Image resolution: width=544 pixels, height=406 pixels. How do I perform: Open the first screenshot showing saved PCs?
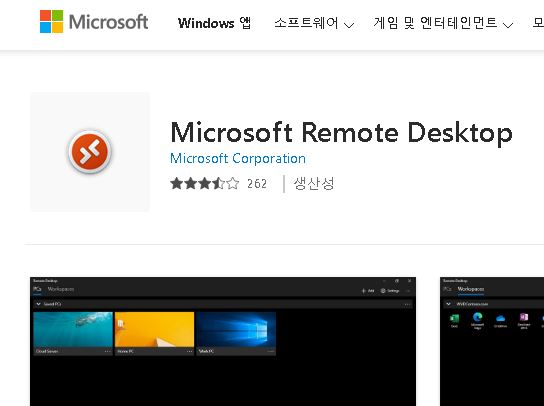coord(223,341)
